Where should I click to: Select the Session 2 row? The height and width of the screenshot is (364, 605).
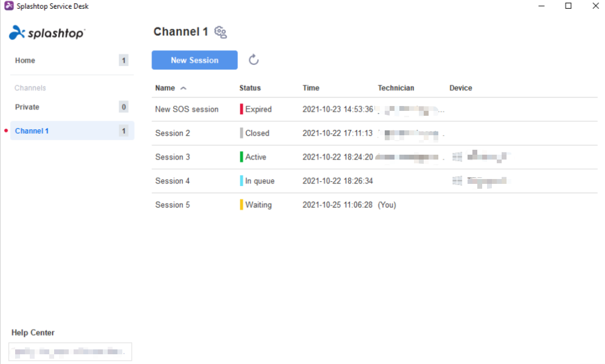[374, 134]
